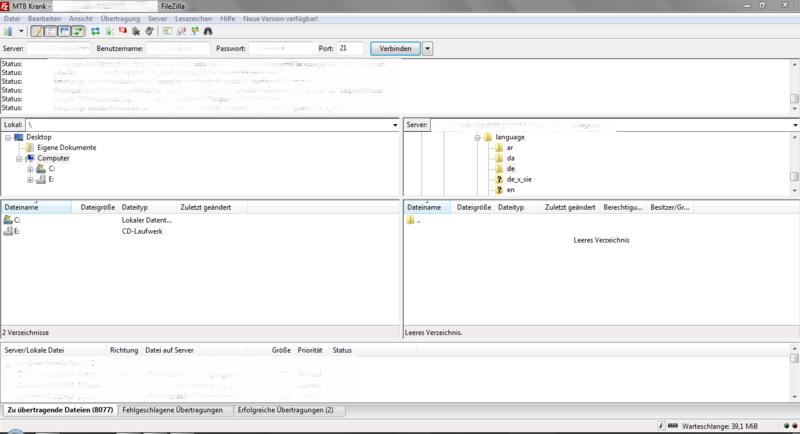The width and height of the screenshot is (800, 434).
Task: Click the message log vertical scrollbar
Action: pos(794,86)
